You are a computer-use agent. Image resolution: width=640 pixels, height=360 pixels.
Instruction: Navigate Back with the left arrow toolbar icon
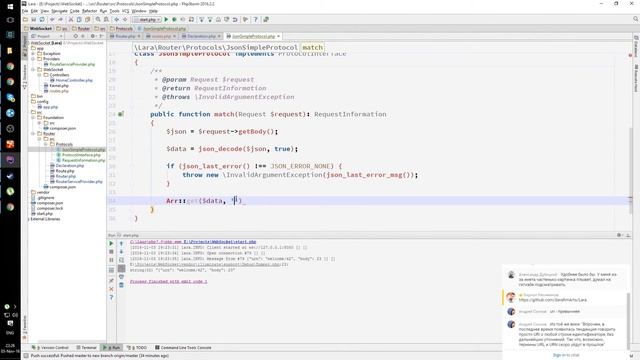(117, 20)
